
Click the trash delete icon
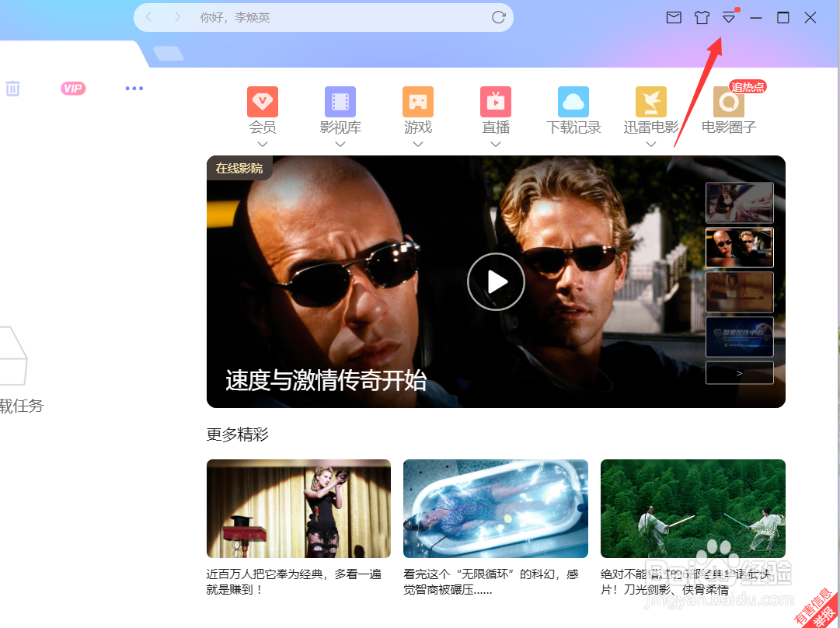tap(13, 89)
